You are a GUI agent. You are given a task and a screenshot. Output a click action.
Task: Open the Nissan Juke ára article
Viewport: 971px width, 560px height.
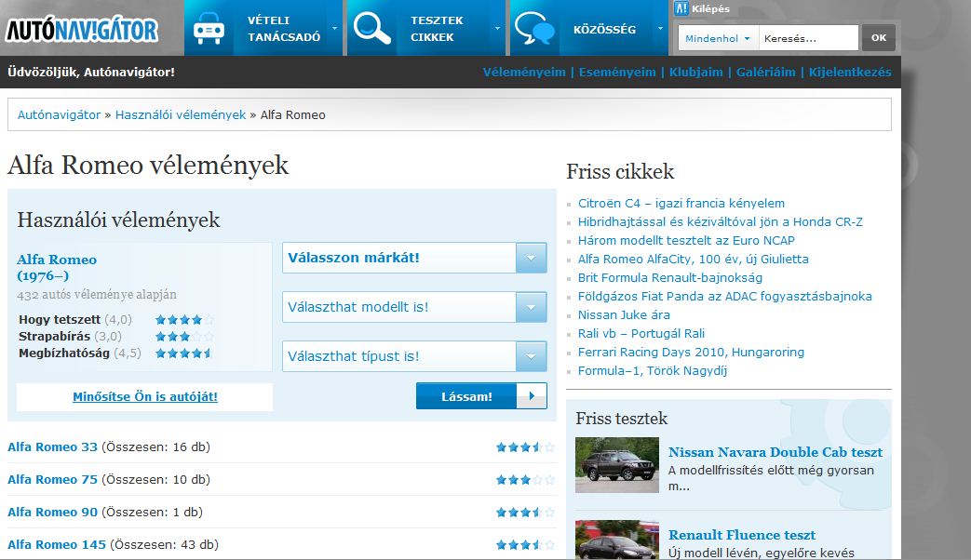pos(624,314)
